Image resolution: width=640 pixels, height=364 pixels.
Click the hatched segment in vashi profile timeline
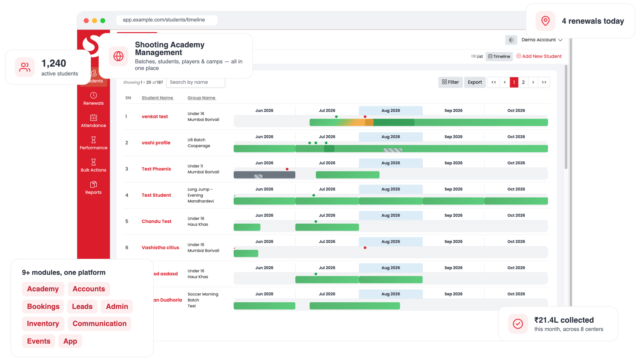click(x=393, y=150)
